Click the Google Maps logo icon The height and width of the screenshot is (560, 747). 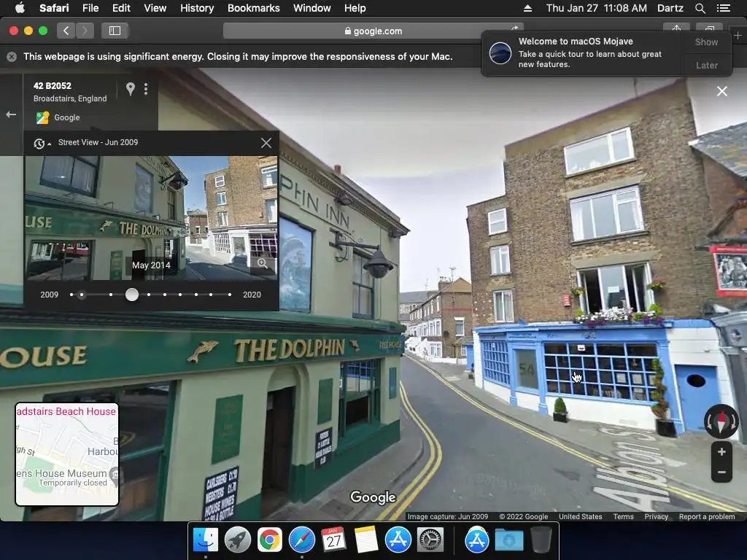[42, 117]
